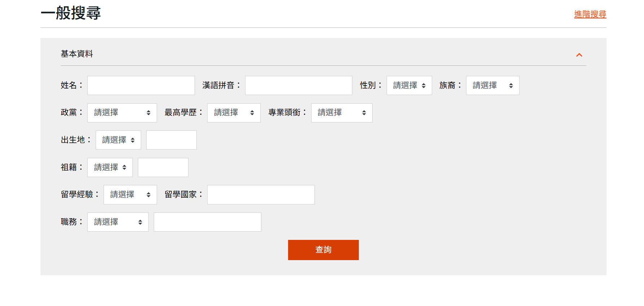
Task: Expand the 職務 position dropdown
Action: coord(118,222)
